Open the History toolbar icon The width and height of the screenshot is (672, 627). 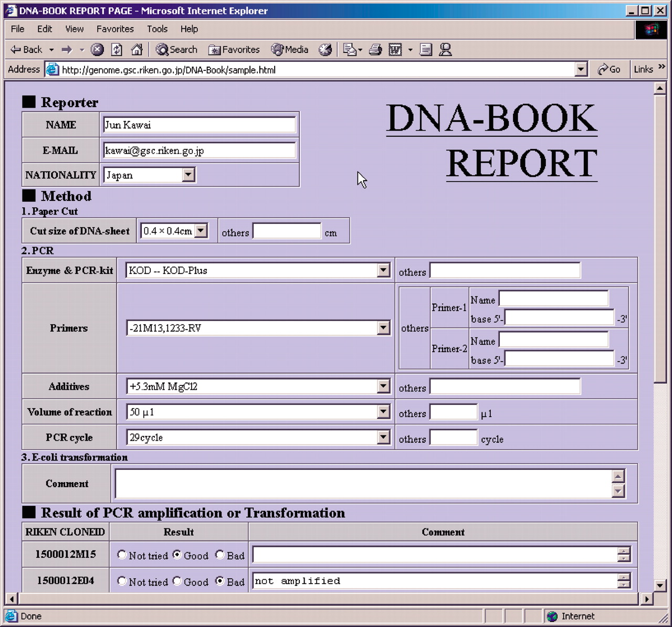pyautogui.click(x=325, y=49)
